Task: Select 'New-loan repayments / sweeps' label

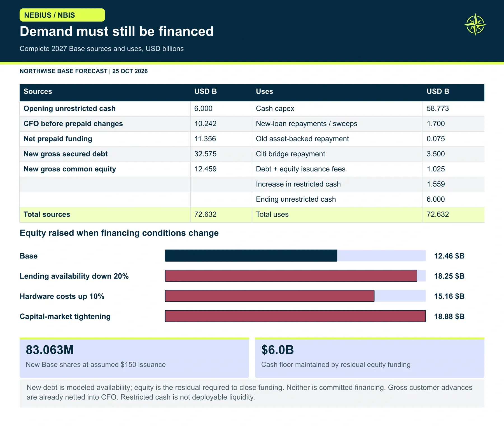Action: point(307,124)
